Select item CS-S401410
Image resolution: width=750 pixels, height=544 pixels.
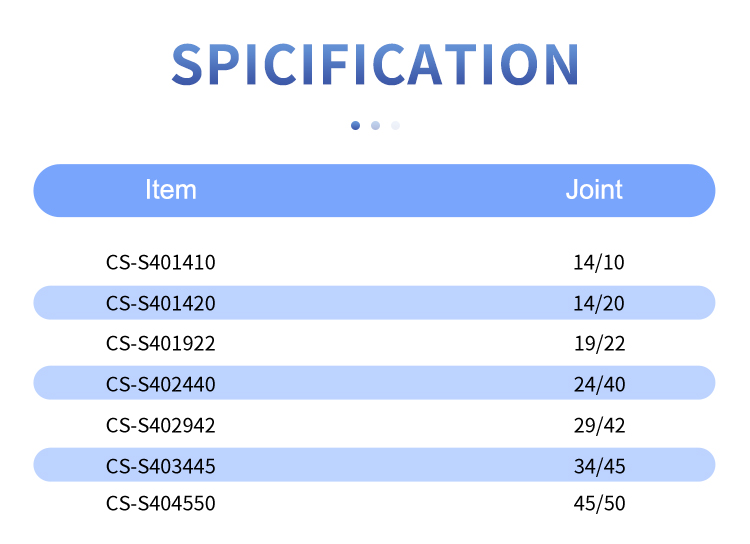click(x=161, y=263)
